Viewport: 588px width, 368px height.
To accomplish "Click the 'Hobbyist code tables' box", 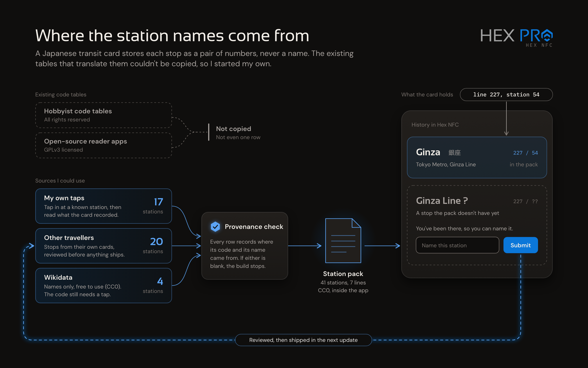I will click(103, 115).
